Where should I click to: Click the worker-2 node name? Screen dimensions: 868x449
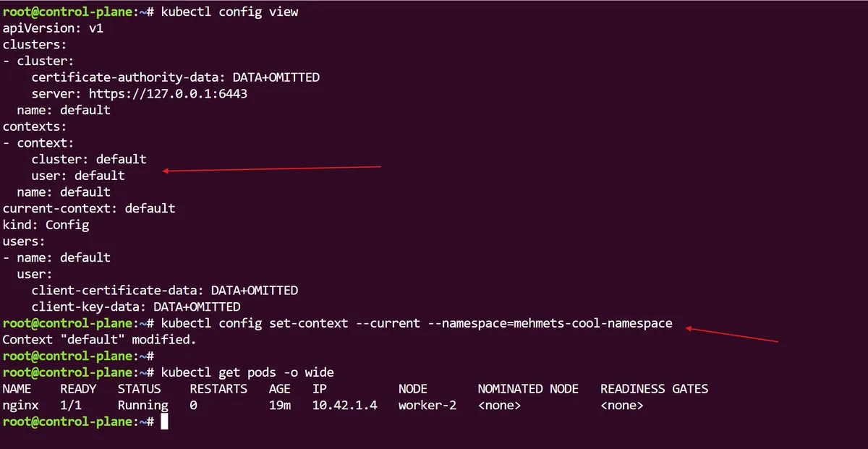coord(427,405)
